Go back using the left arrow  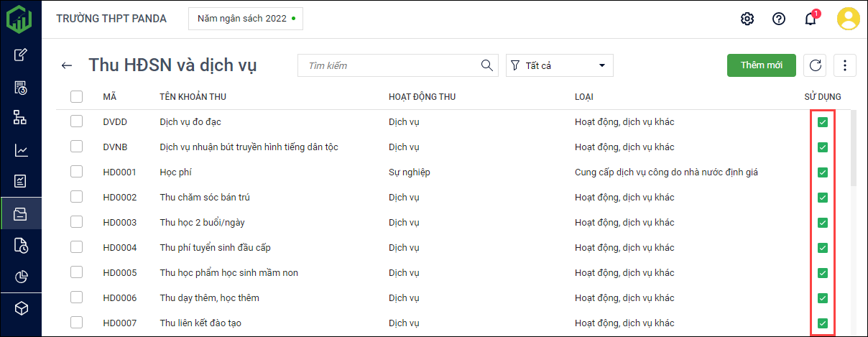[x=67, y=65]
